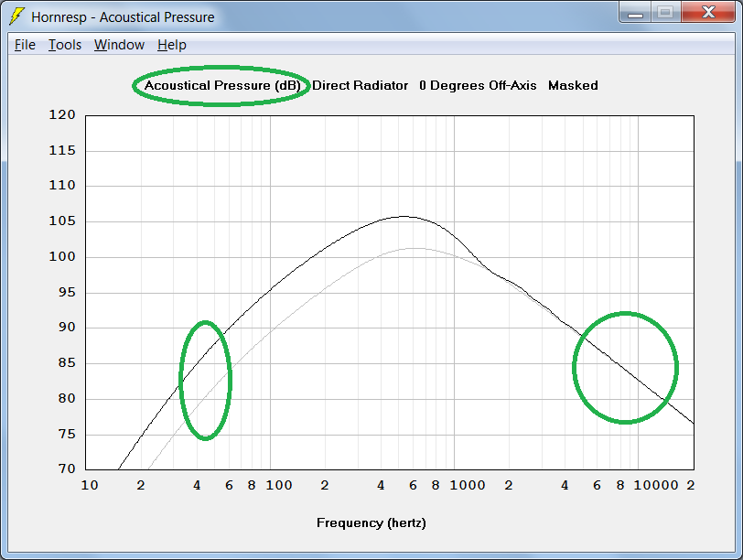Click the 105 dB axis value
The image size is (743, 560).
click(62, 221)
